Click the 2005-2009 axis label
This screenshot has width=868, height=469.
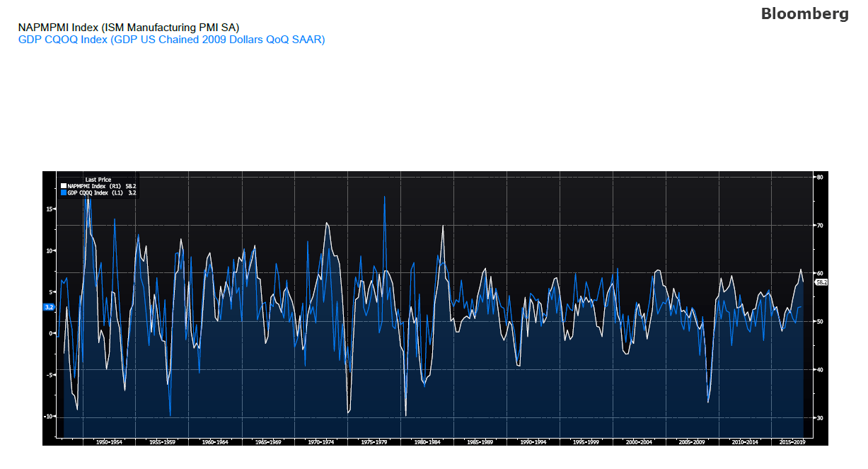(691, 441)
